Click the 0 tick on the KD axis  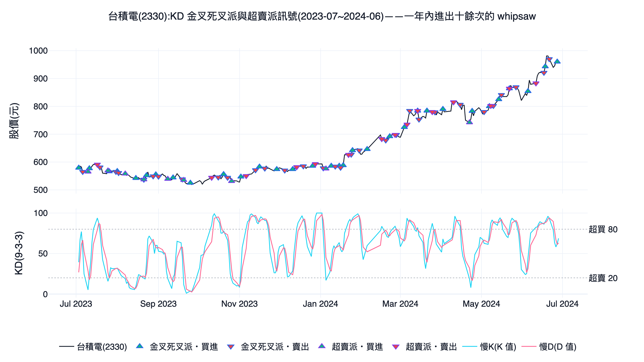tap(45, 294)
